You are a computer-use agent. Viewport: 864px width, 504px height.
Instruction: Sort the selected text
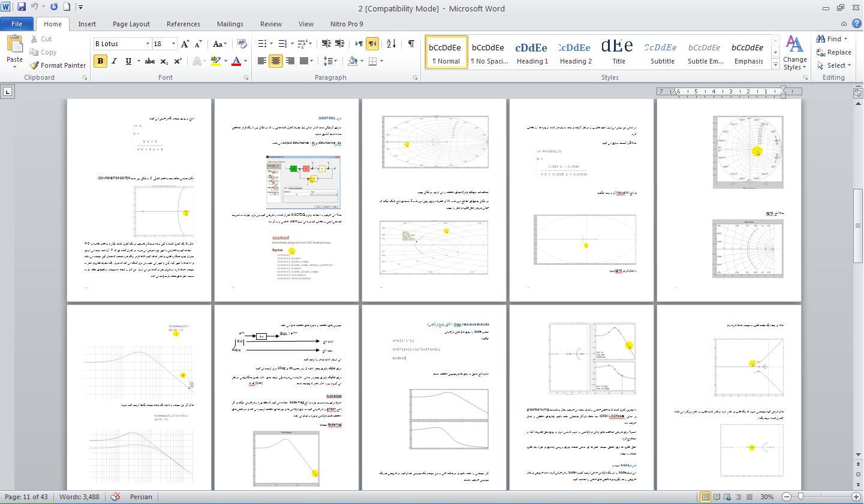coord(391,44)
